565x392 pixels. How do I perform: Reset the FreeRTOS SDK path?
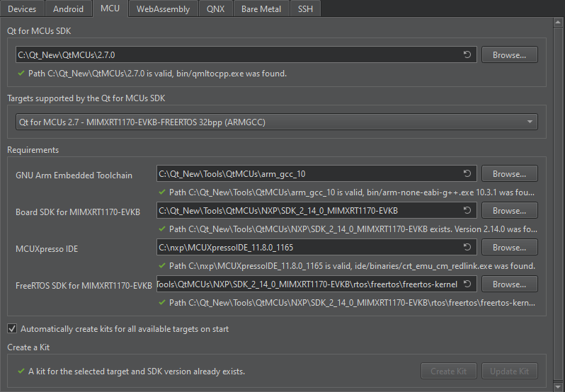click(467, 284)
